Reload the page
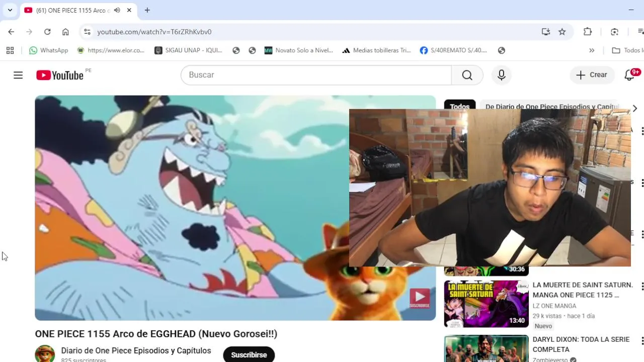This screenshot has width=644, height=362. 47,32
